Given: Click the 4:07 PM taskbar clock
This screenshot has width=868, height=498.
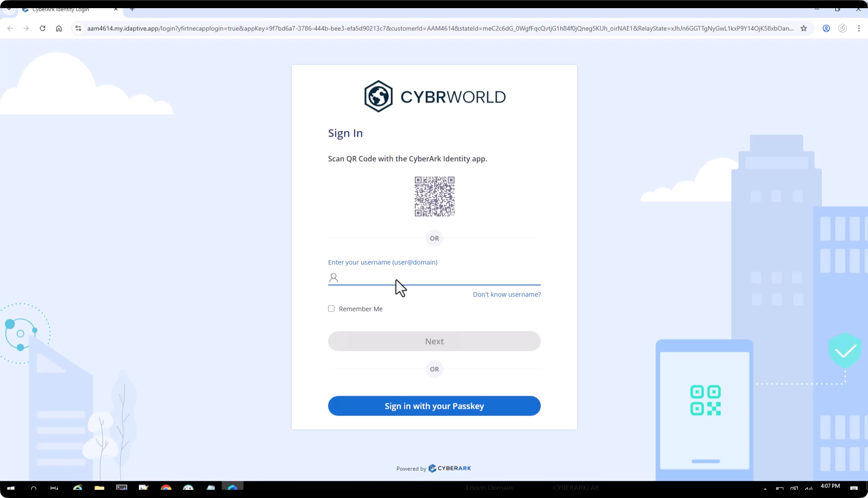Looking at the screenshot, I should 830,486.
